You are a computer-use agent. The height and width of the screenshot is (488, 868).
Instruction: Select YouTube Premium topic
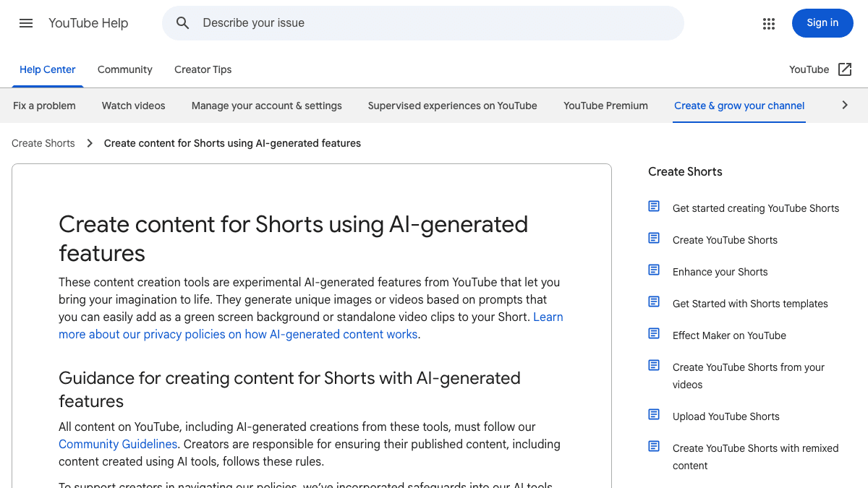coord(606,106)
